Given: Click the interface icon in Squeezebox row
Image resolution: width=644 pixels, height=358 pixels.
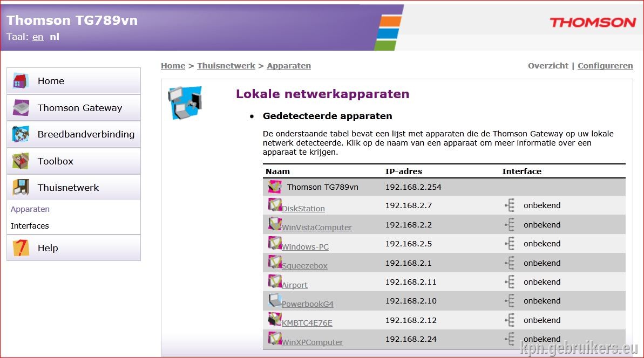Looking at the screenshot, I should click(x=510, y=263).
